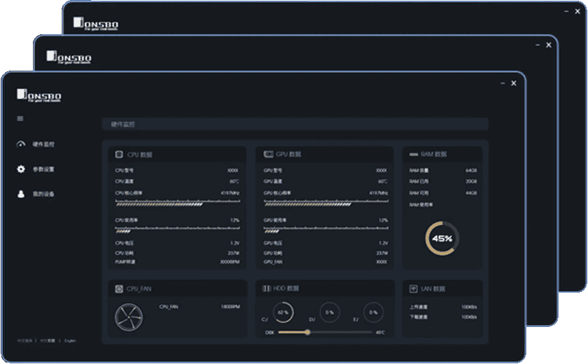Click the E:/ drive 0% usage ring
This screenshot has width=588, height=364.
[x=373, y=312]
